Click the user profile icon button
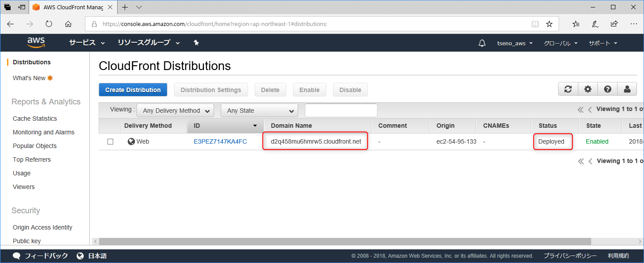 (627, 89)
